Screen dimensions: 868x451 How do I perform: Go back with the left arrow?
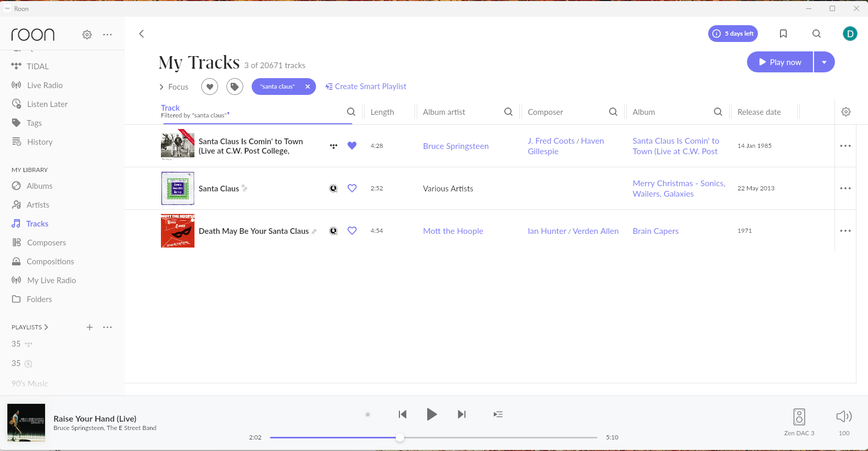142,34
